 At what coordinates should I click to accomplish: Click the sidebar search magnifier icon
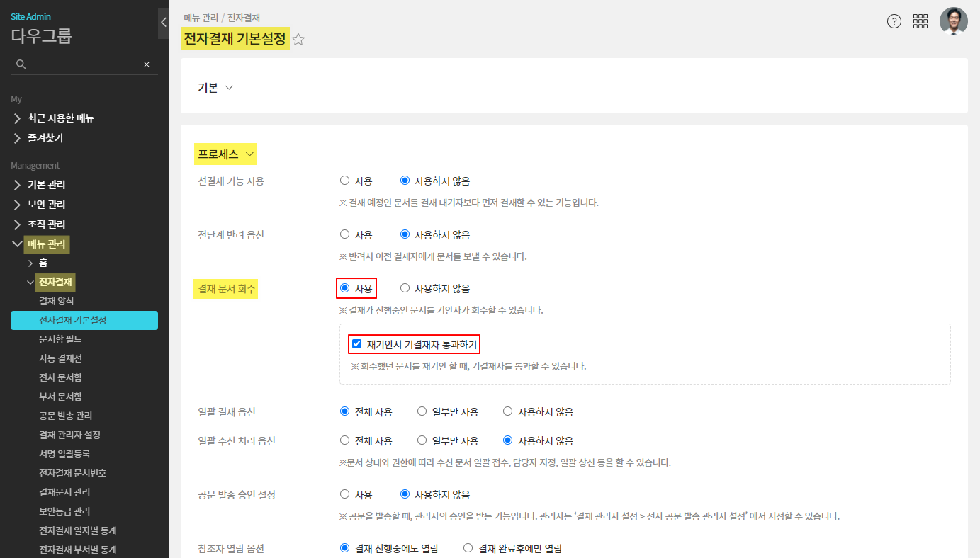(x=21, y=64)
